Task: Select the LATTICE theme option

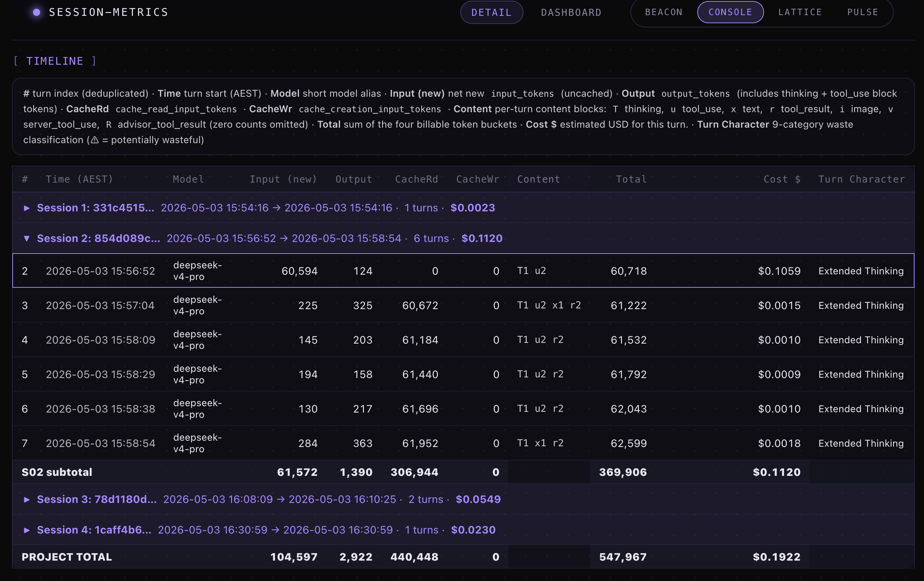Action: click(x=800, y=12)
